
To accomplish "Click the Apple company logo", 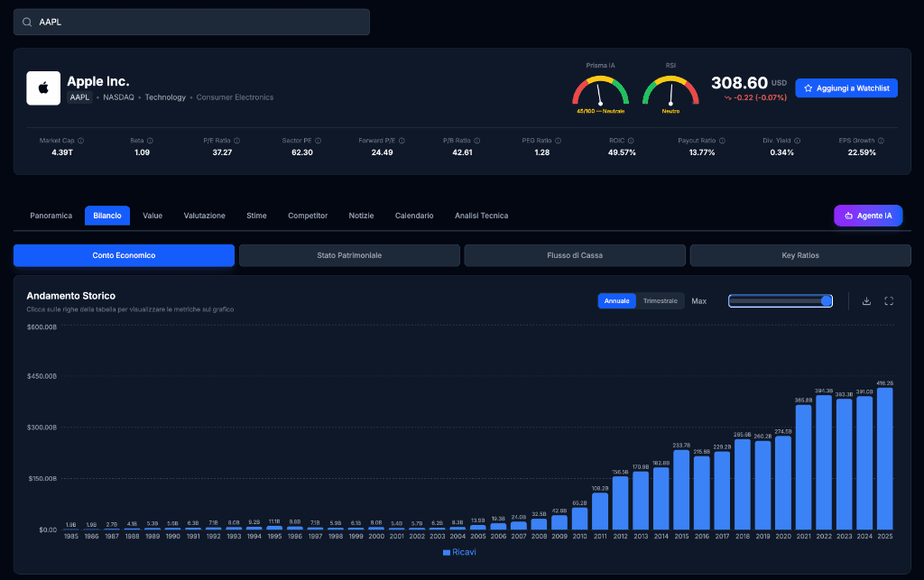I will [x=43, y=88].
